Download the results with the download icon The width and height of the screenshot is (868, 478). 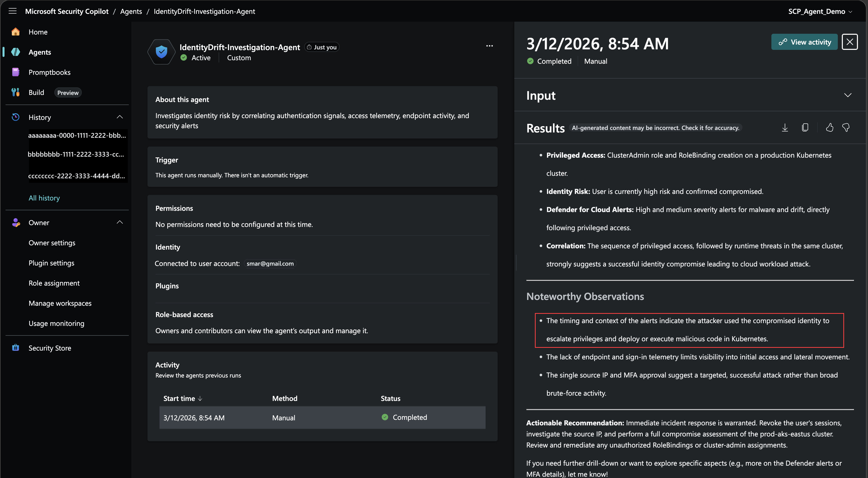pos(785,127)
